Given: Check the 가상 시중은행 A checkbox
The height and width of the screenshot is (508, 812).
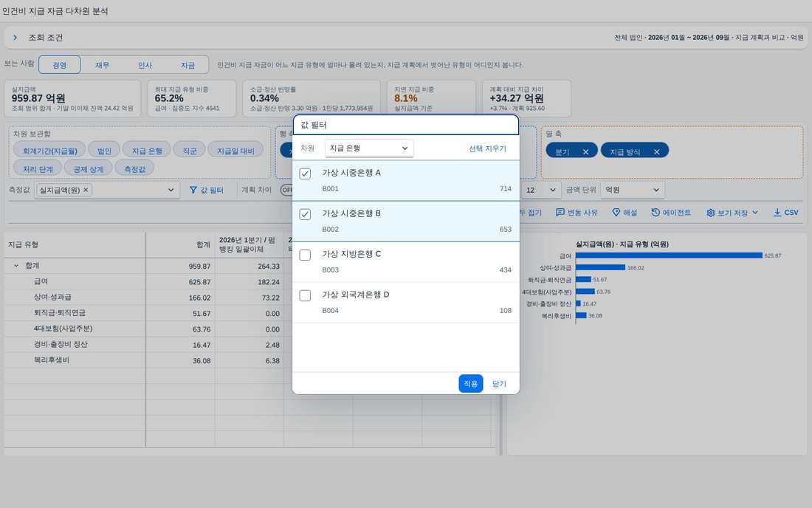Looking at the screenshot, I should pos(305,174).
